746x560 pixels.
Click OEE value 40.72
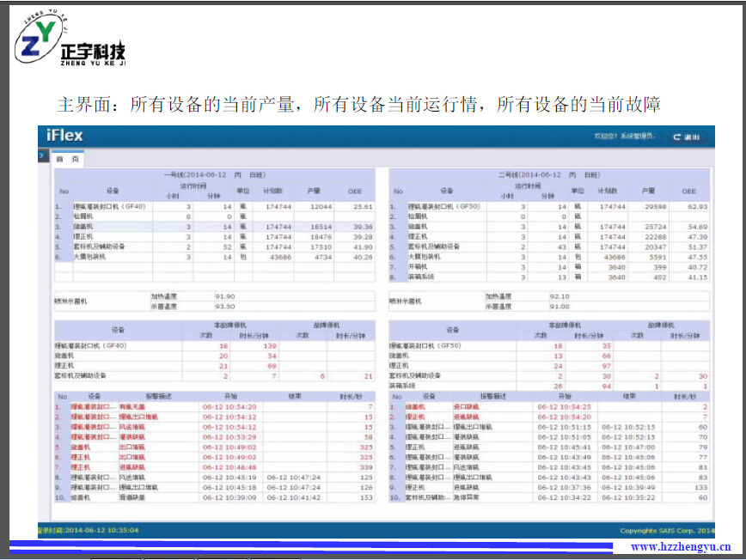[698, 267]
